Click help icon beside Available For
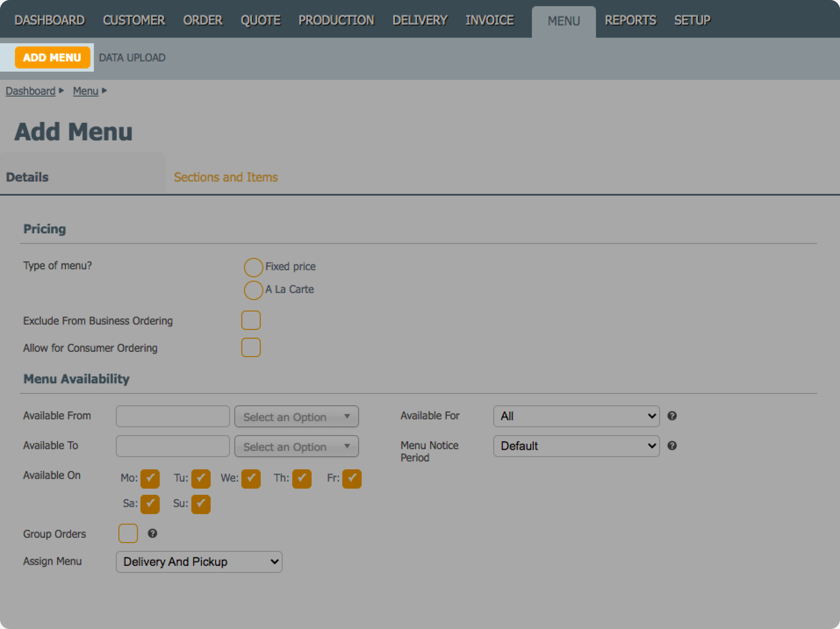Viewport: 840px width, 629px height. (x=672, y=416)
